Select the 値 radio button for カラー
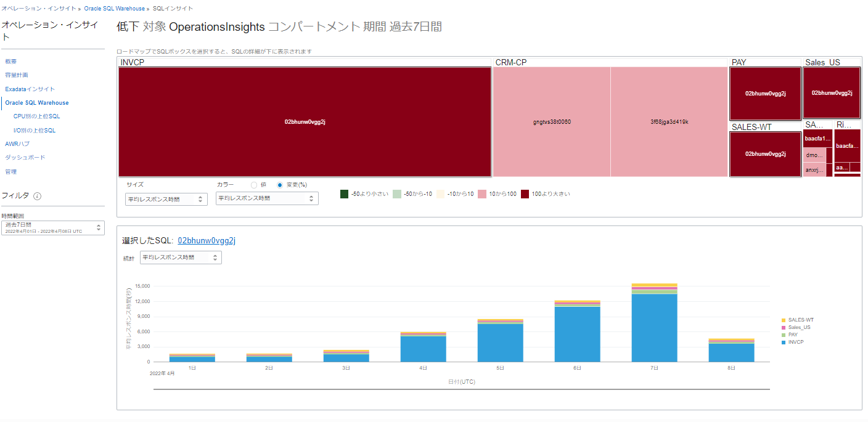 (255, 184)
